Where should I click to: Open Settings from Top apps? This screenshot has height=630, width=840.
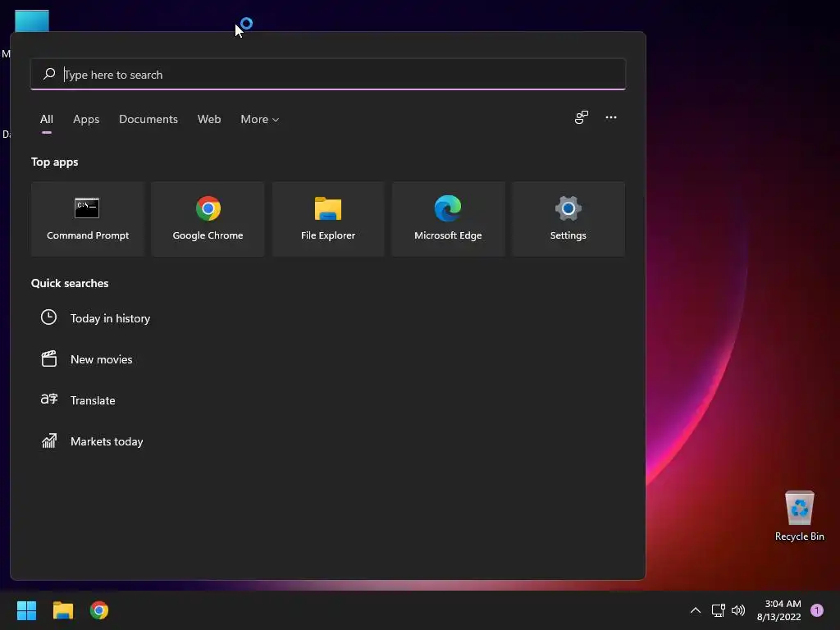pos(568,219)
